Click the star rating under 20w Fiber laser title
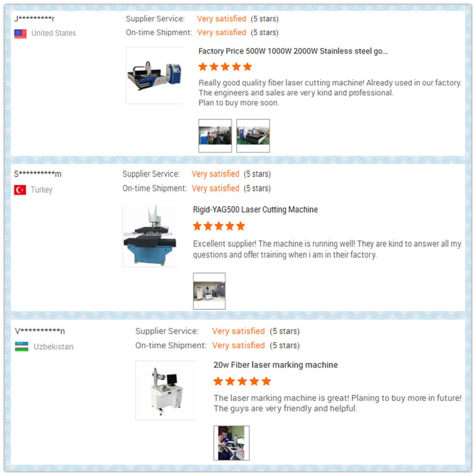 pyautogui.click(x=242, y=381)
